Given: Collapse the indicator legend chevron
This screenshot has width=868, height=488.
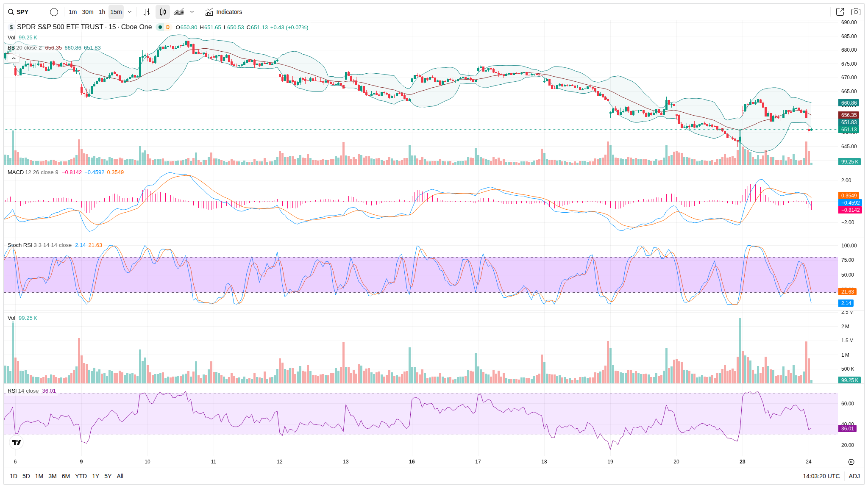Looking at the screenshot, I should (x=14, y=58).
